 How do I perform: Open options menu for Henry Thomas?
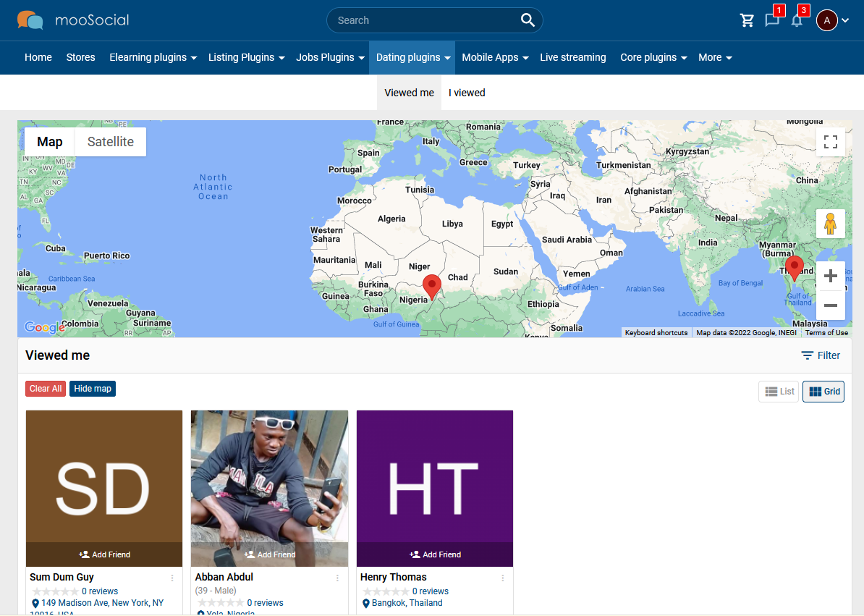(x=502, y=578)
